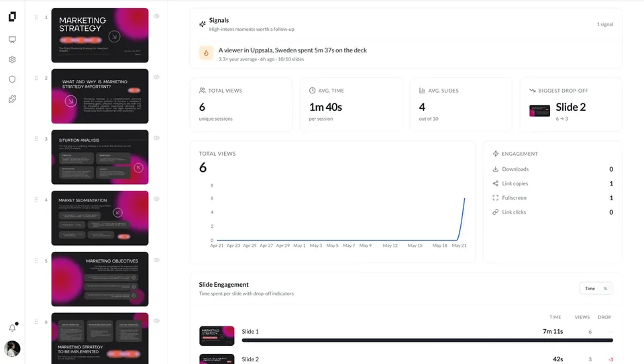The image size is (644, 364).
Task: Toggle visibility of the Marketing Strategy slide 1
Action: tap(156, 16)
